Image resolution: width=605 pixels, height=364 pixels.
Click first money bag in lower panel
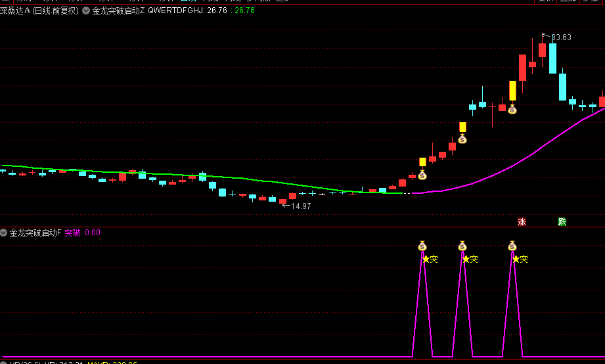(422, 246)
